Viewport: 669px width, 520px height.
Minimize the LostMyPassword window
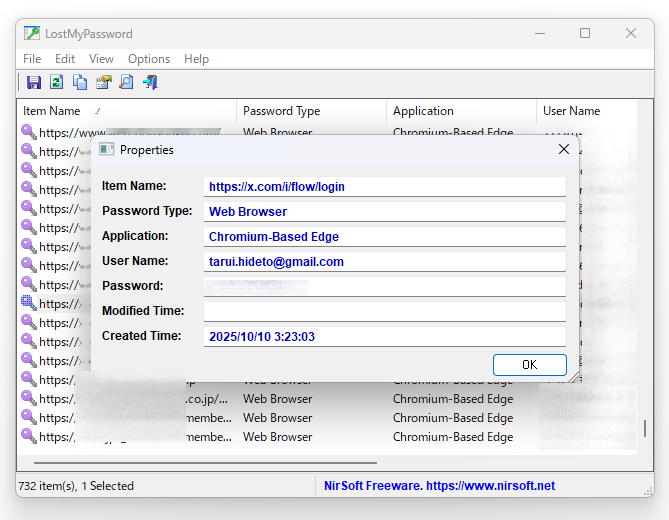[x=540, y=33]
